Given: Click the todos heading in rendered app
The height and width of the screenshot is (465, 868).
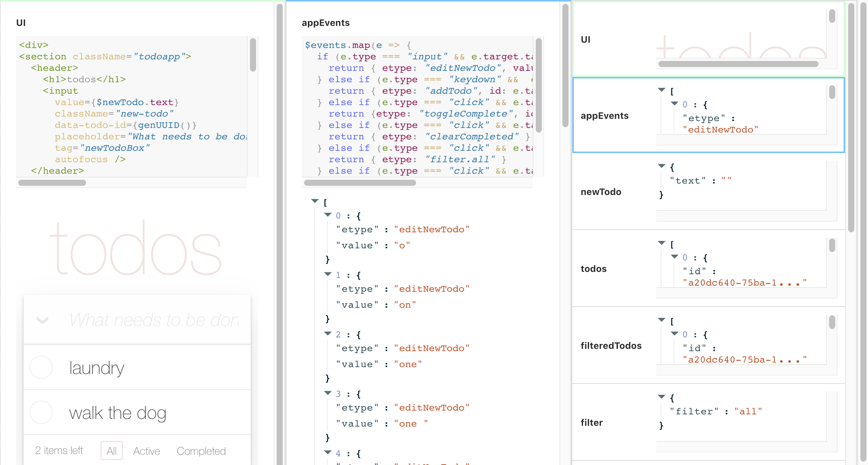Looking at the screenshot, I should [x=136, y=248].
